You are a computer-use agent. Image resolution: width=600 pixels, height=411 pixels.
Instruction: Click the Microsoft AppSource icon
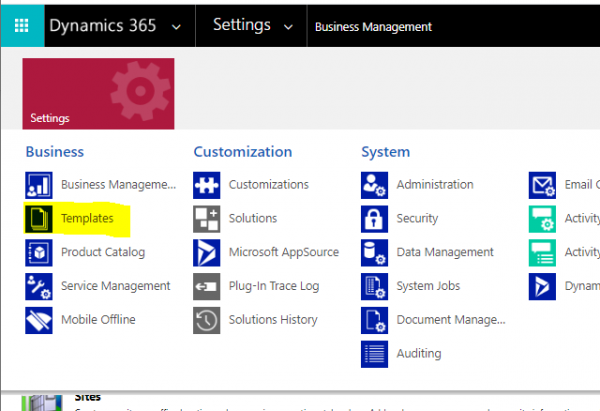click(207, 253)
